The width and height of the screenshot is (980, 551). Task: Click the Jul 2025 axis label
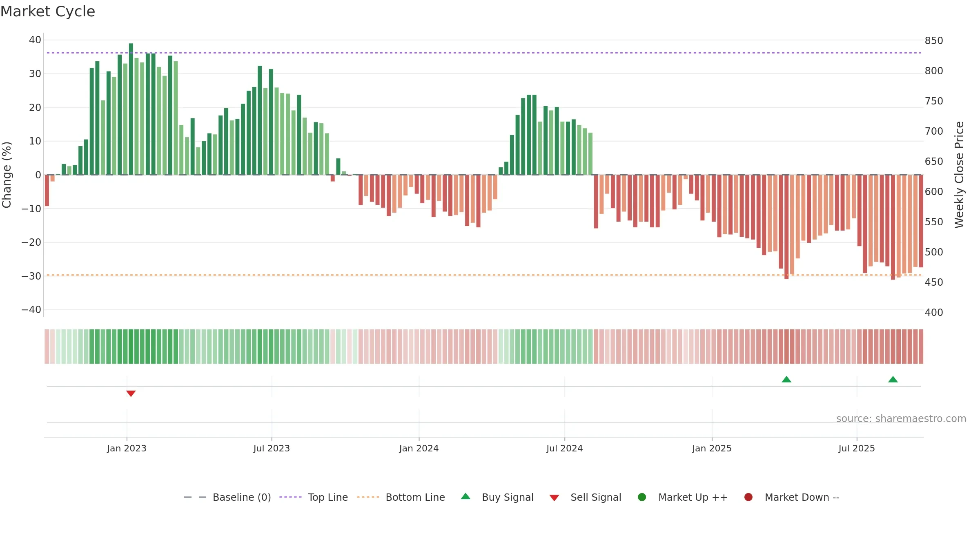coord(857,448)
